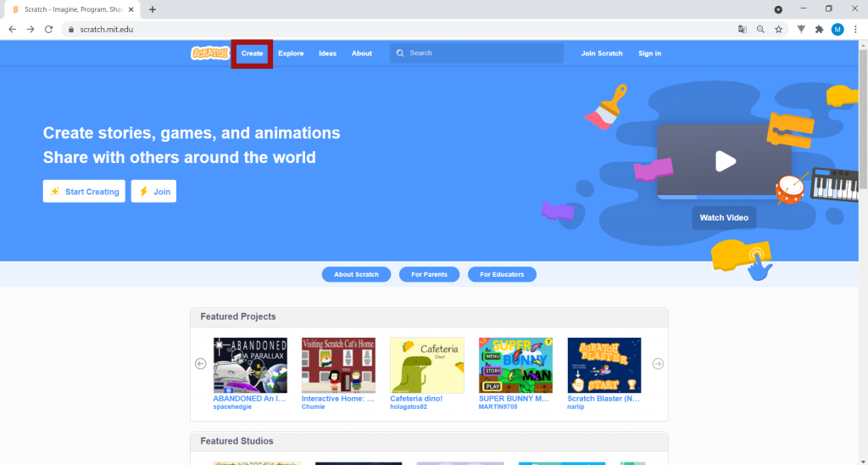Screen dimensions: 868x465
Task: Open the About Scratch page
Action: click(357, 274)
